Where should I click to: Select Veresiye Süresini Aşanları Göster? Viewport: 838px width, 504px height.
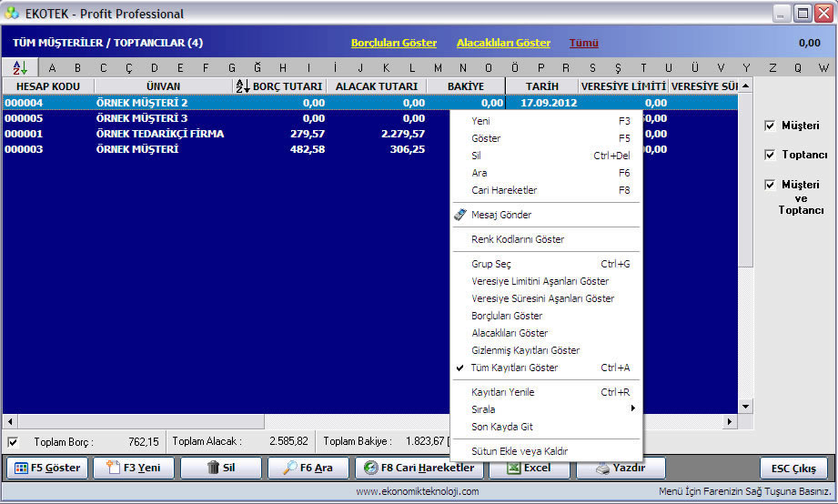click(x=546, y=298)
